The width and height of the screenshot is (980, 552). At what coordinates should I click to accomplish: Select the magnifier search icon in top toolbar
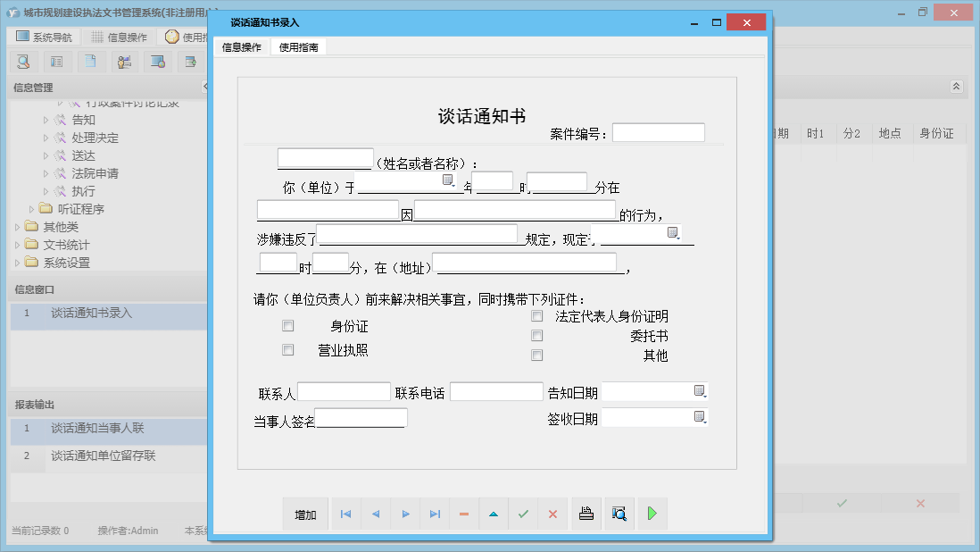pos(24,61)
